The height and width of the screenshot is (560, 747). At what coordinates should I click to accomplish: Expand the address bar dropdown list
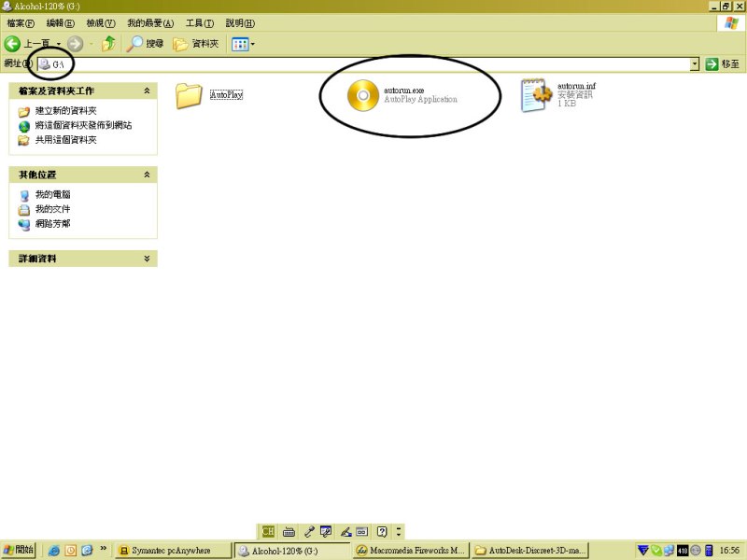695,63
